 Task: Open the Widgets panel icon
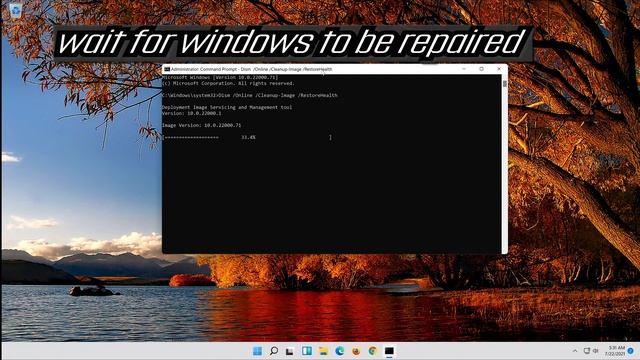307,351
